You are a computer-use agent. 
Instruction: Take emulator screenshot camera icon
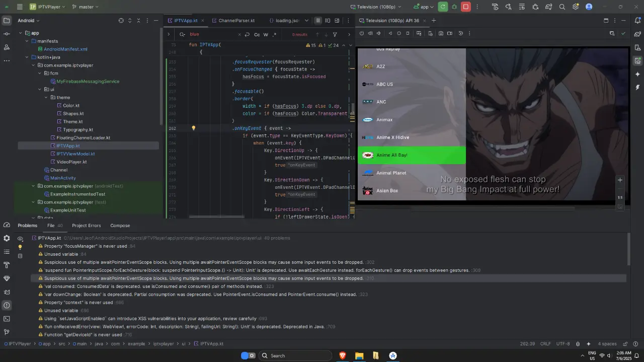(x=441, y=33)
